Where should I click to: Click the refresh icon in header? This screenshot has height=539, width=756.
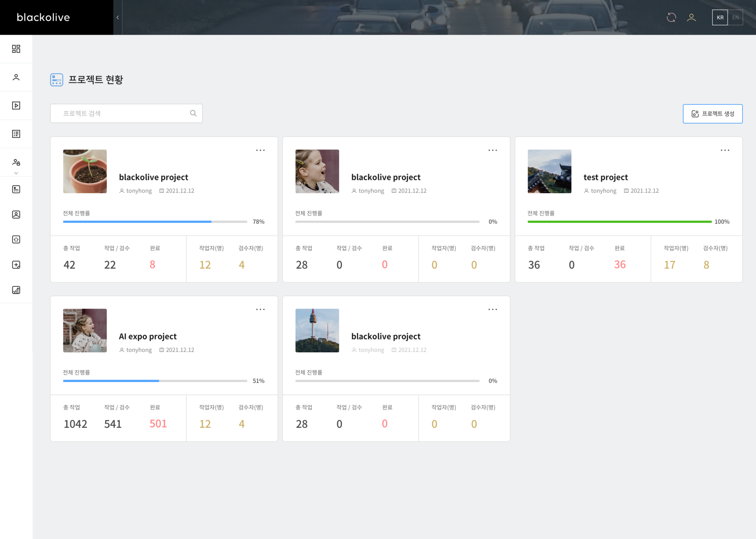tap(671, 17)
